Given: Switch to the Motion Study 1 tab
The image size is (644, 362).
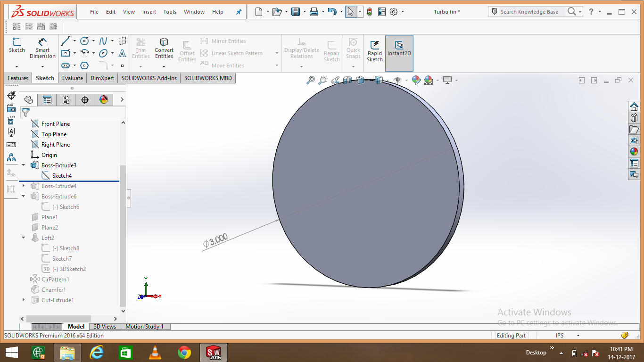Looking at the screenshot, I should [144, 327].
